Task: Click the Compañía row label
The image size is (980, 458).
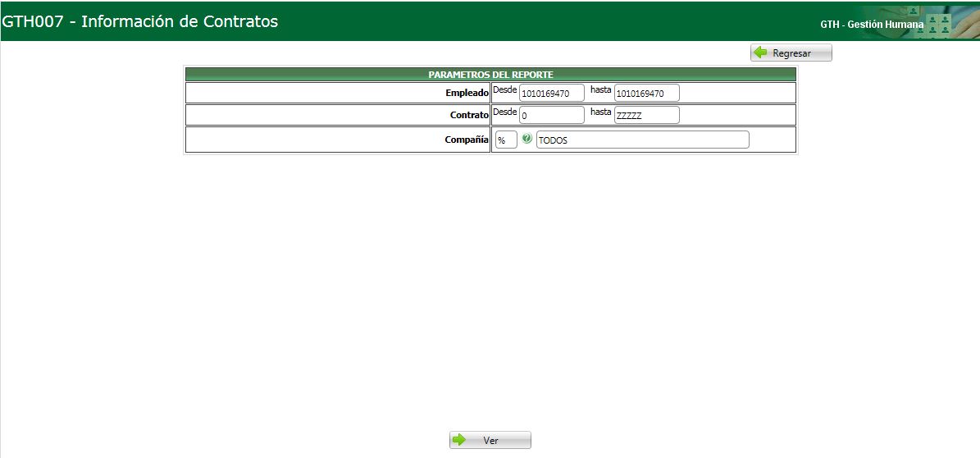Action: (x=467, y=140)
